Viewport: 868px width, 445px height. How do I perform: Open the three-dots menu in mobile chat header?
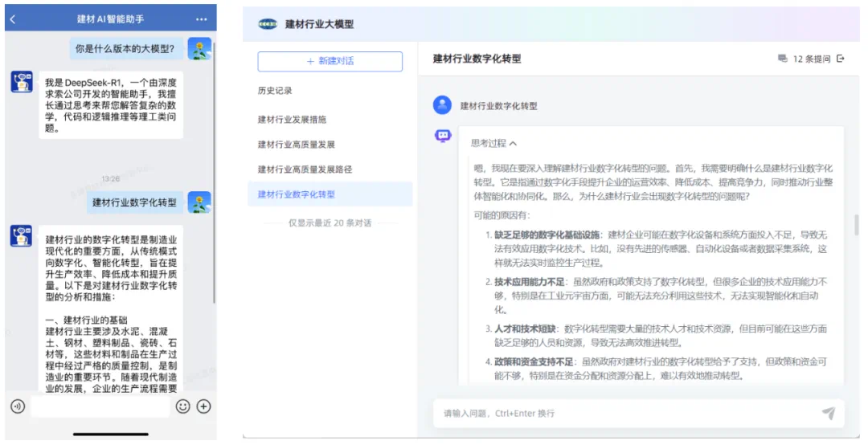[x=202, y=19]
